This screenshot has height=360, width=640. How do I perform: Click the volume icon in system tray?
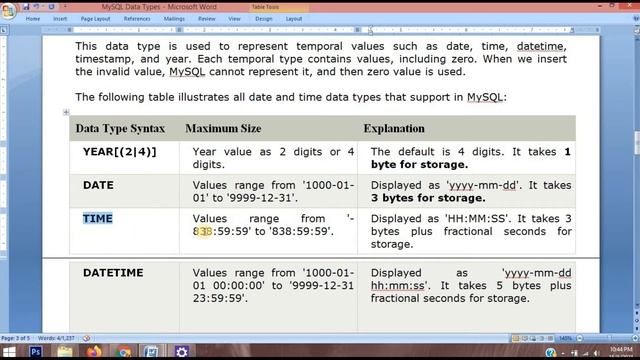tap(597, 353)
